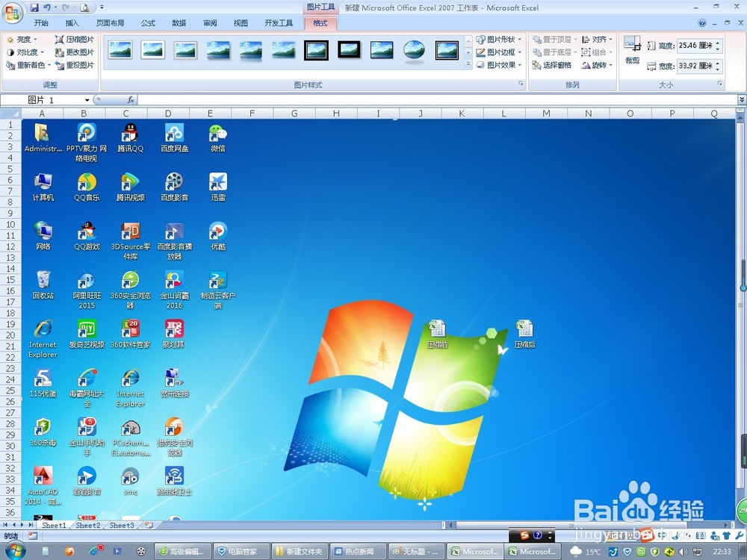Click compress pictures (压缩图片)
This screenshot has width=747, height=560.
(x=74, y=40)
